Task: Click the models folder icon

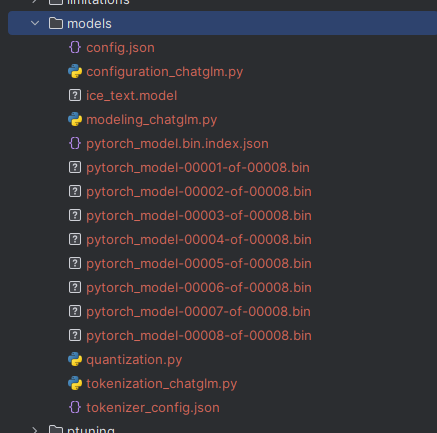Action: [56, 23]
